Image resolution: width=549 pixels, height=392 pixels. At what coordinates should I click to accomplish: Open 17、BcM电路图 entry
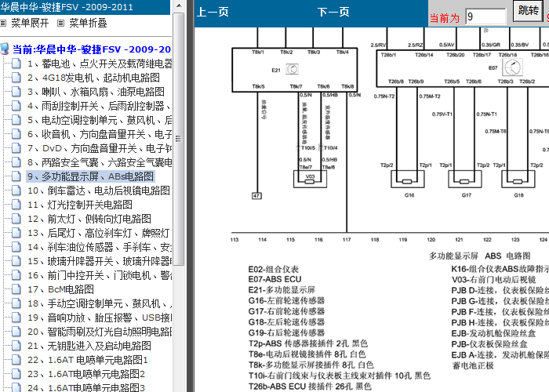coord(61,289)
